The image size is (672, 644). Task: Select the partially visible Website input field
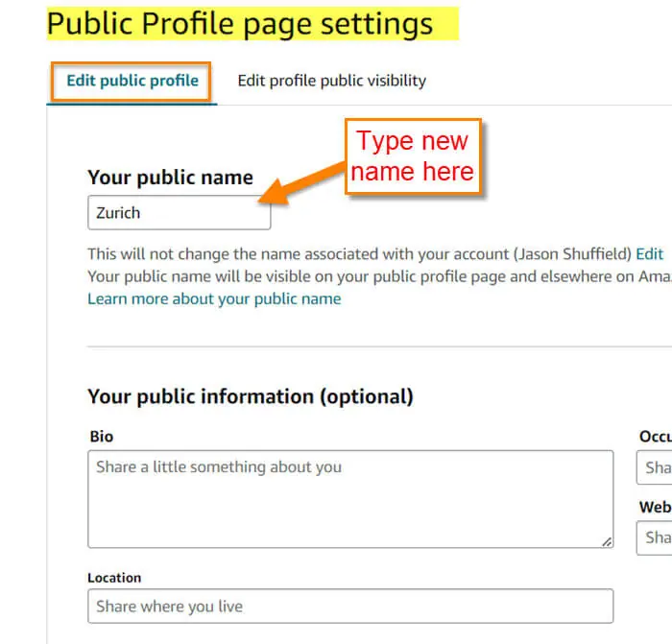[x=655, y=537]
